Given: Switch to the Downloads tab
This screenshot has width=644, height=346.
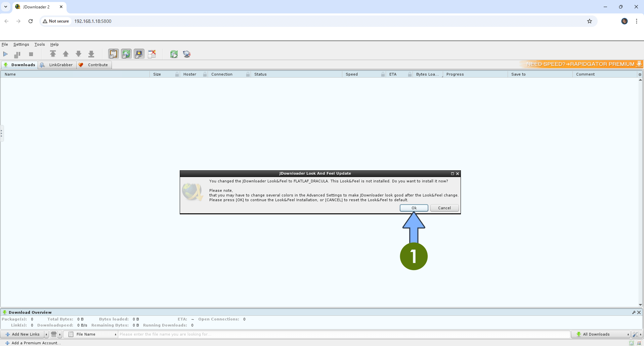Looking at the screenshot, I should (19, 65).
